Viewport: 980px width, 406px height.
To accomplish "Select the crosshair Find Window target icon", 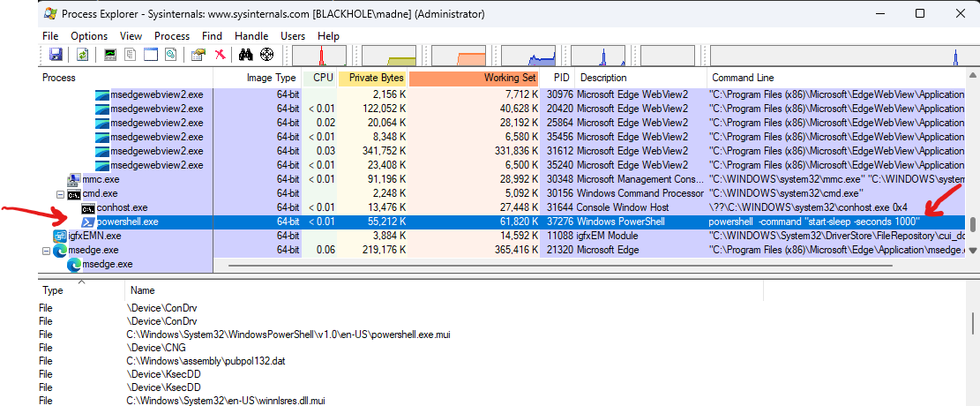I will pyautogui.click(x=267, y=55).
